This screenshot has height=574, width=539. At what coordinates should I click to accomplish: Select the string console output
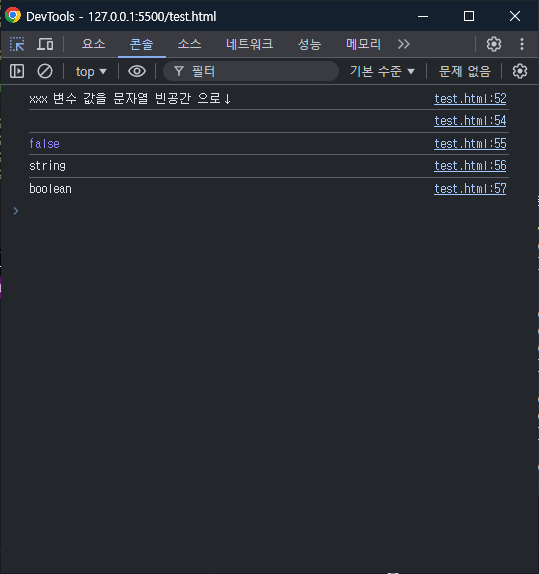pyautogui.click(x=47, y=166)
